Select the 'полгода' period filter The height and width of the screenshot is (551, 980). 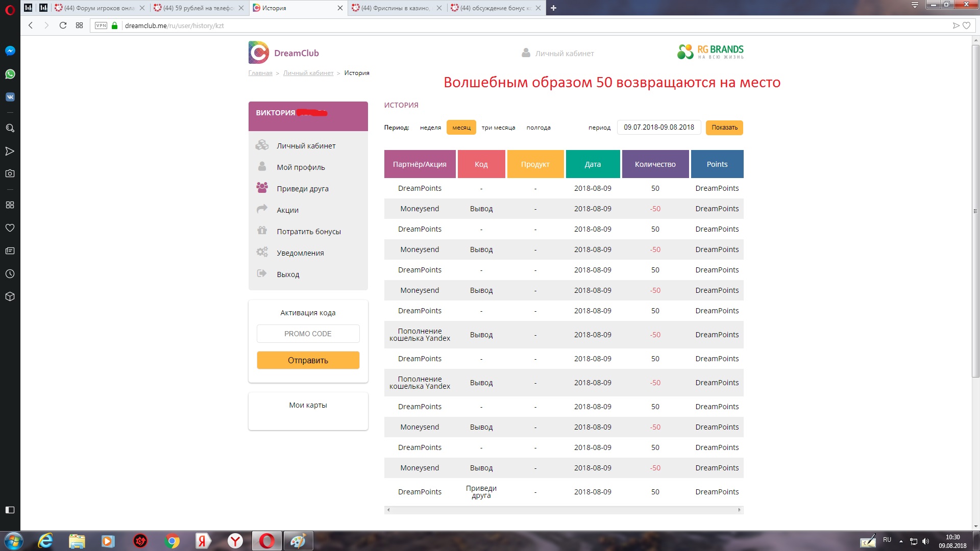click(x=538, y=128)
